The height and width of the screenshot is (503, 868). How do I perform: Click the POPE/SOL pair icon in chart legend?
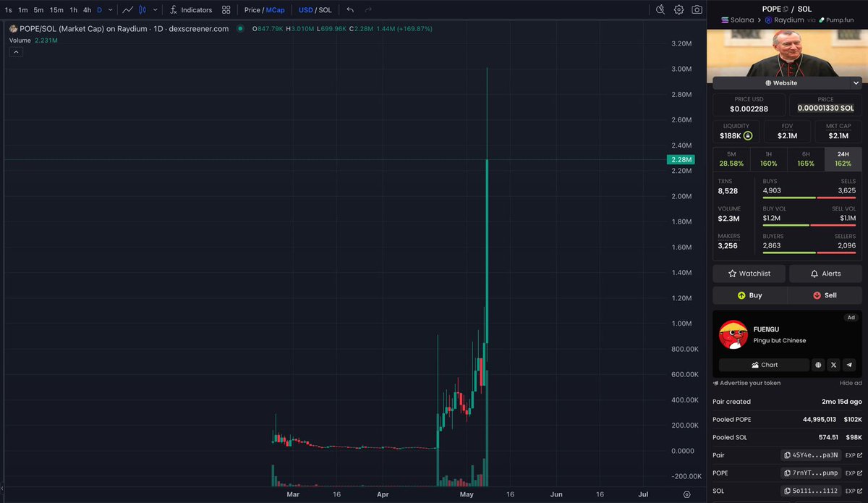pyautogui.click(x=13, y=29)
